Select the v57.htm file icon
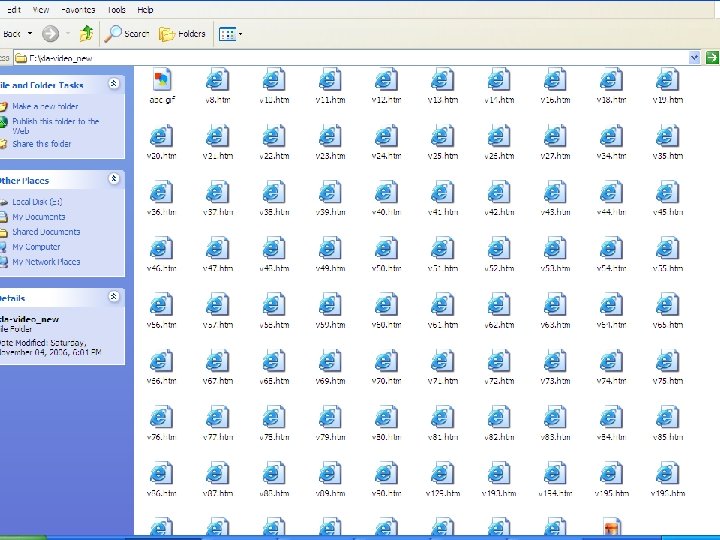720x540 pixels. (218, 306)
